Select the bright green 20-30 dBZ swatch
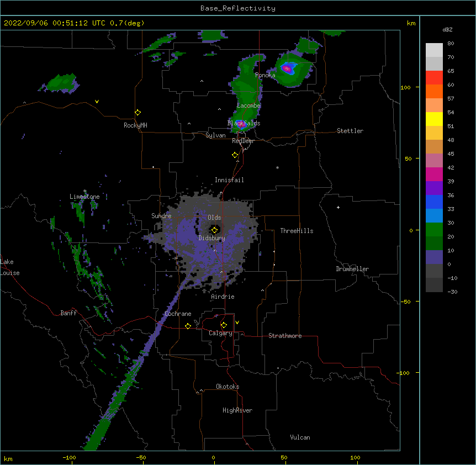Image resolution: width=476 pixels, height=465 pixels. (434, 230)
